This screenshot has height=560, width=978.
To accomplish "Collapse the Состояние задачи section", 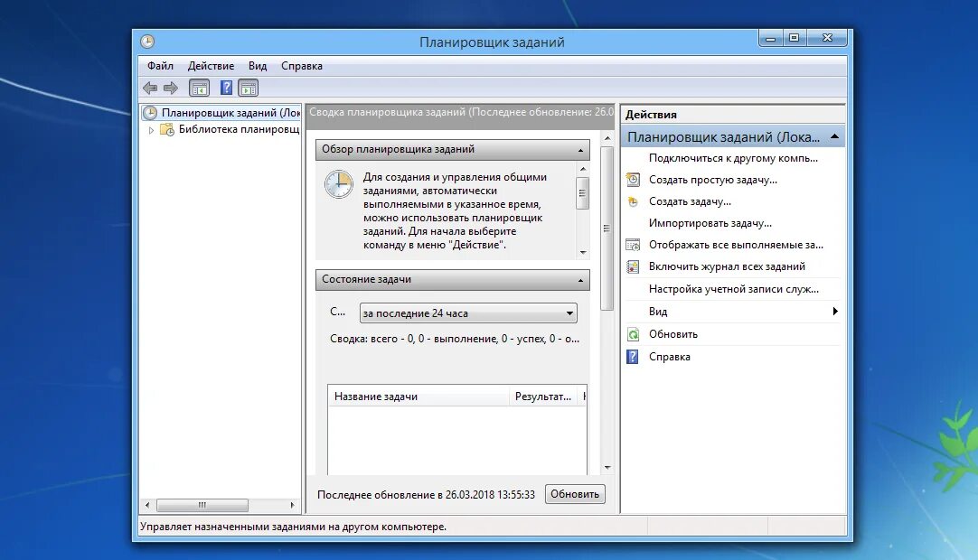I will click(x=579, y=279).
